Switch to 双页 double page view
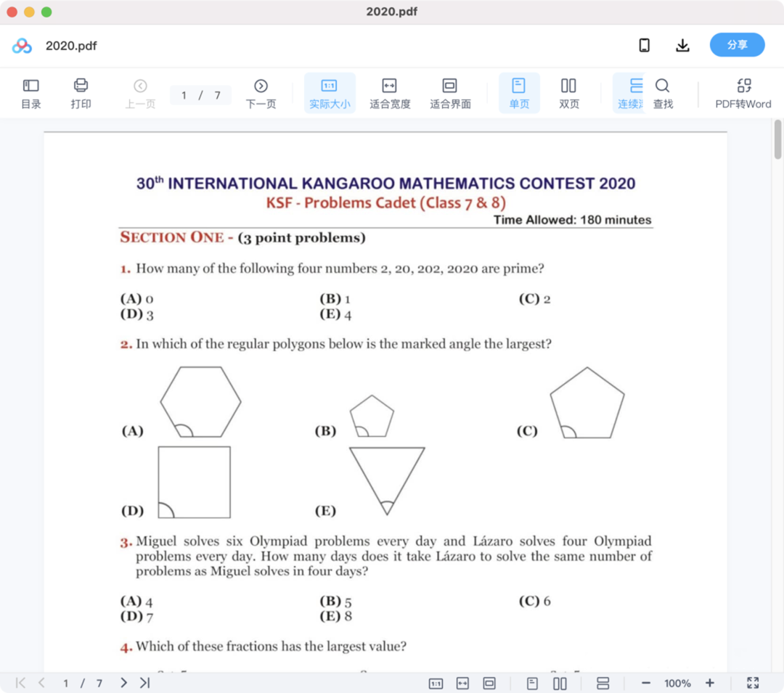 pos(569,94)
